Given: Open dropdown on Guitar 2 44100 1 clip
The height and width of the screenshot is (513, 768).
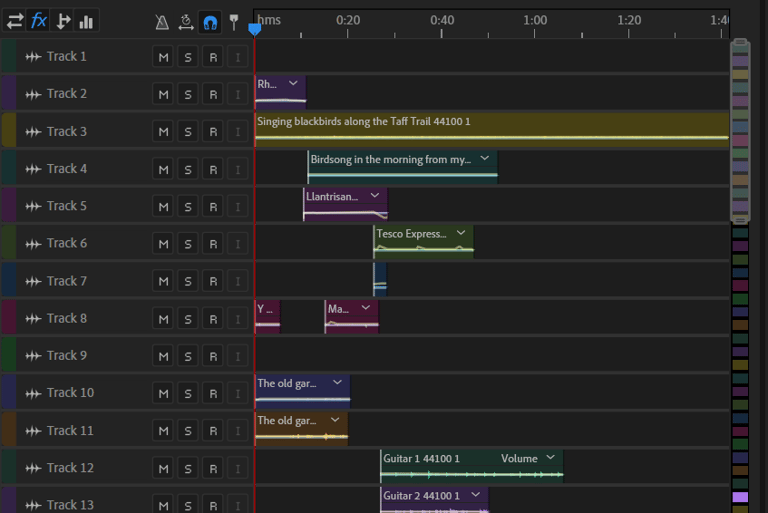Looking at the screenshot, I should [x=475, y=495].
